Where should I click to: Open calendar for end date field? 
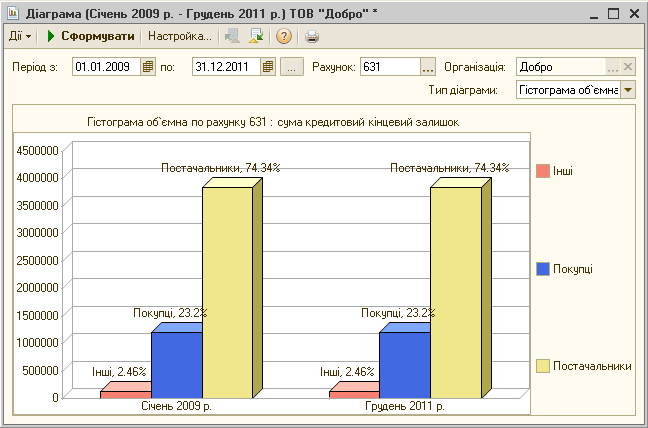pyautogui.click(x=268, y=67)
